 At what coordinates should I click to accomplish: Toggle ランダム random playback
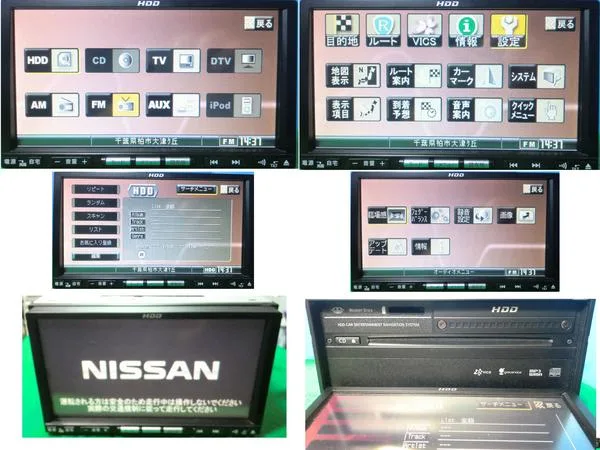pos(96,203)
